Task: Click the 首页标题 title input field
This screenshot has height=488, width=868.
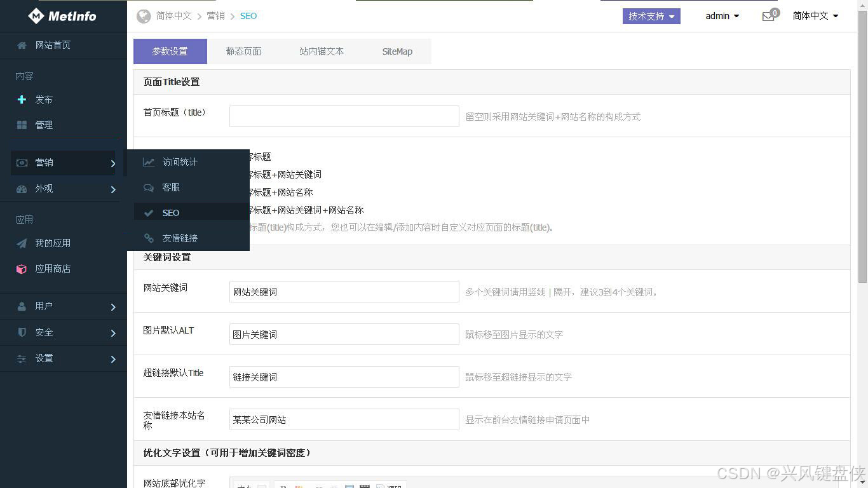Action: pos(344,116)
